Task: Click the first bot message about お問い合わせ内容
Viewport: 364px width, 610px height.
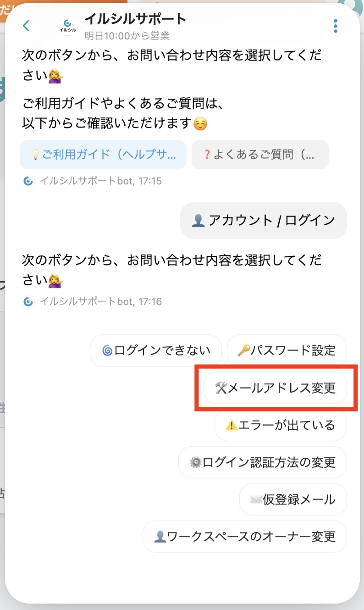Action: (172, 65)
